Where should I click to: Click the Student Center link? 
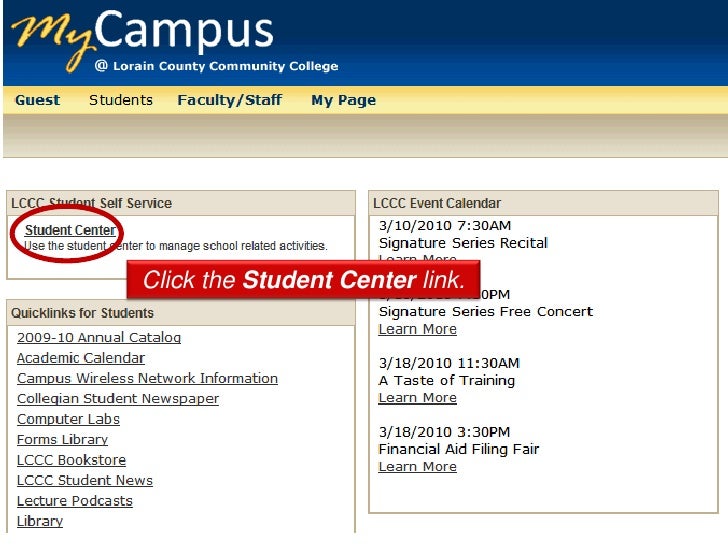tap(70, 230)
